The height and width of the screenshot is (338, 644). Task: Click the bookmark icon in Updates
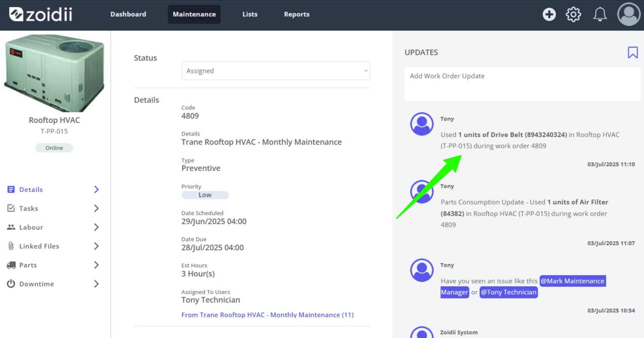click(x=632, y=52)
